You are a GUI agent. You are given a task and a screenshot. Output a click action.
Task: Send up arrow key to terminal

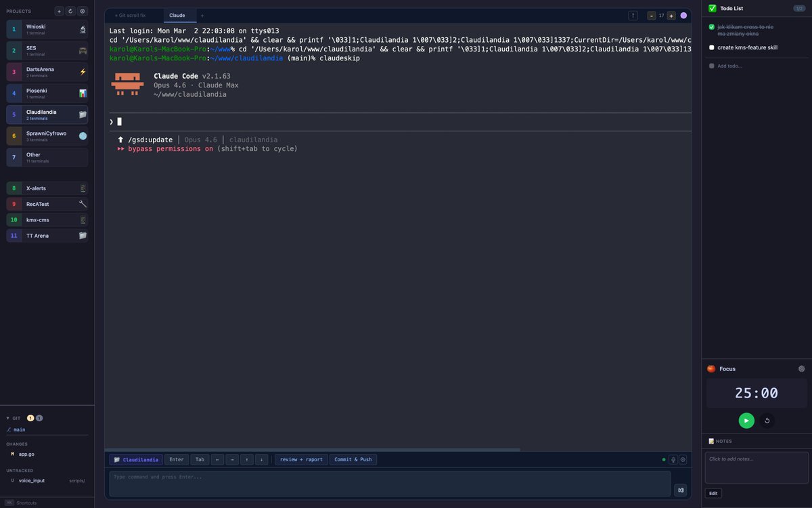pos(247,459)
